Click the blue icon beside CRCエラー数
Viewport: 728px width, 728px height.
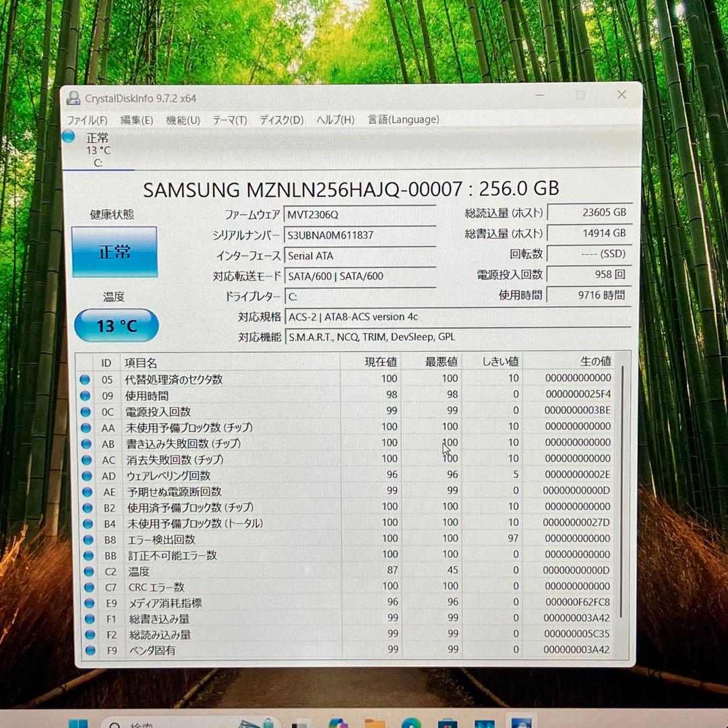click(85, 586)
